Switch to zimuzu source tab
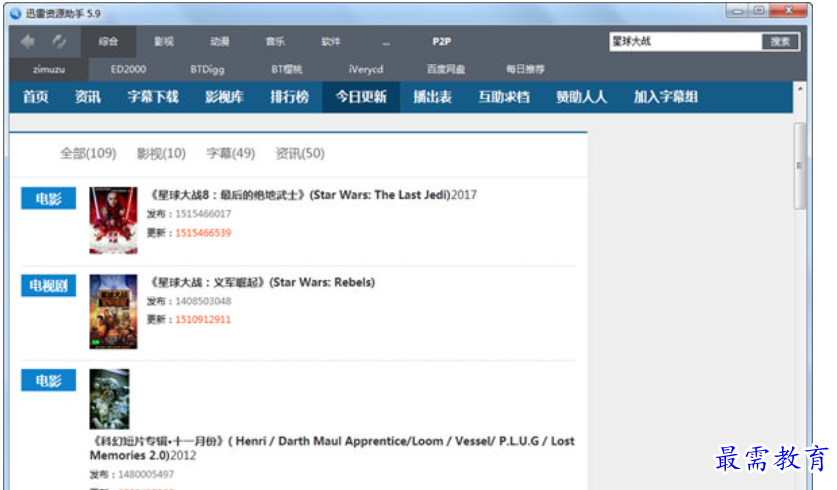 (49, 69)
